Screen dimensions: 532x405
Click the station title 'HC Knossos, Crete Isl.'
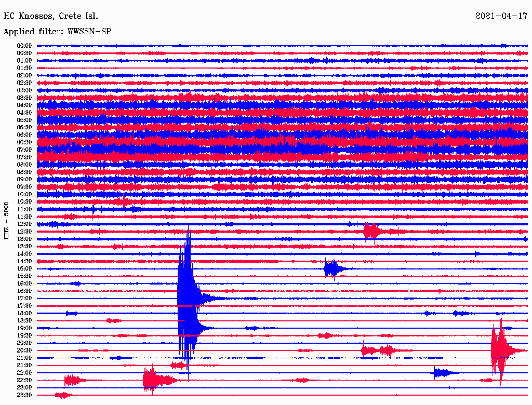pyautogui.click(x=50, y=16)
